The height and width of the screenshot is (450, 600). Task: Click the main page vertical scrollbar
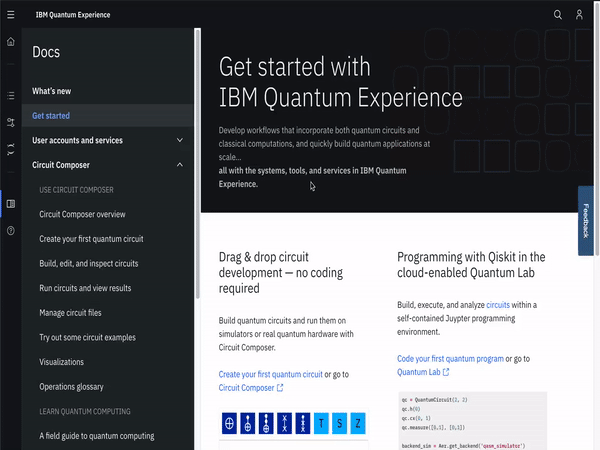click(597, 130)
